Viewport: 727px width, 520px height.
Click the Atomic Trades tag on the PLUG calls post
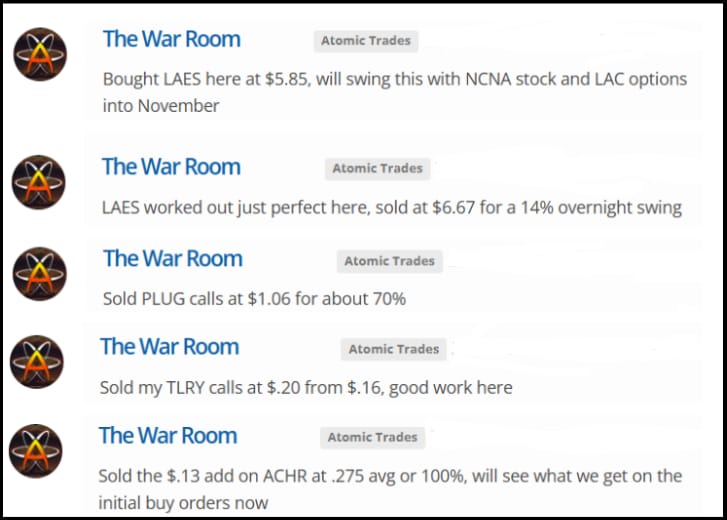tap(389, 261)
